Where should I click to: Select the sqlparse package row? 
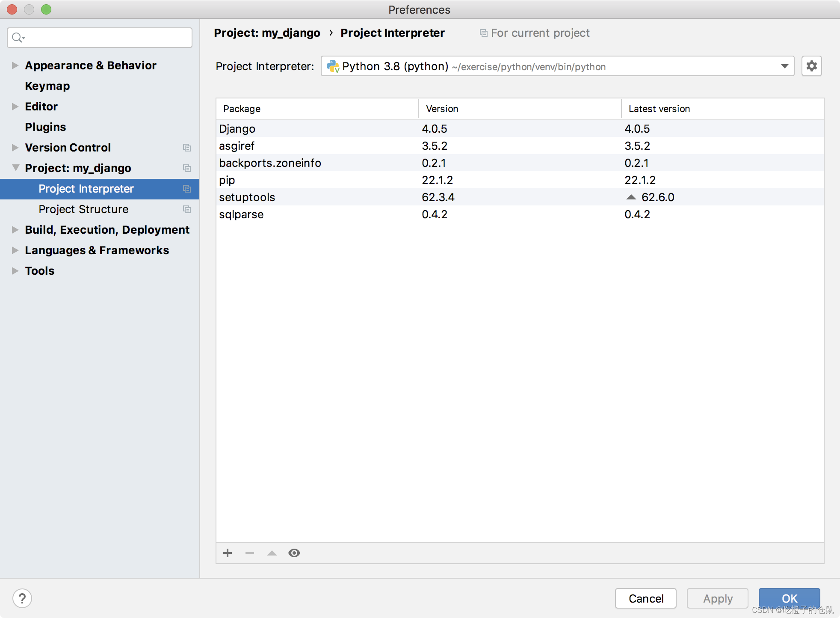pyautogui.click(x=520, y=214)
